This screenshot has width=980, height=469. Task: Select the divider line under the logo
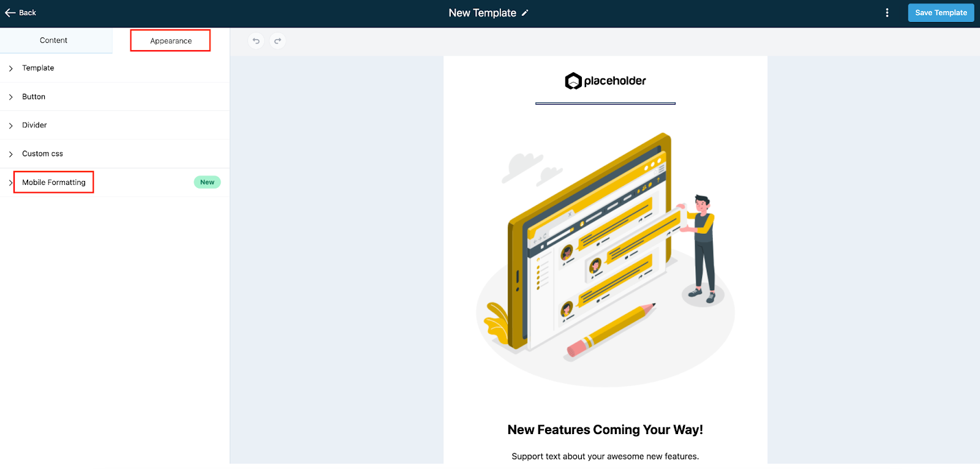pos(605,103)
